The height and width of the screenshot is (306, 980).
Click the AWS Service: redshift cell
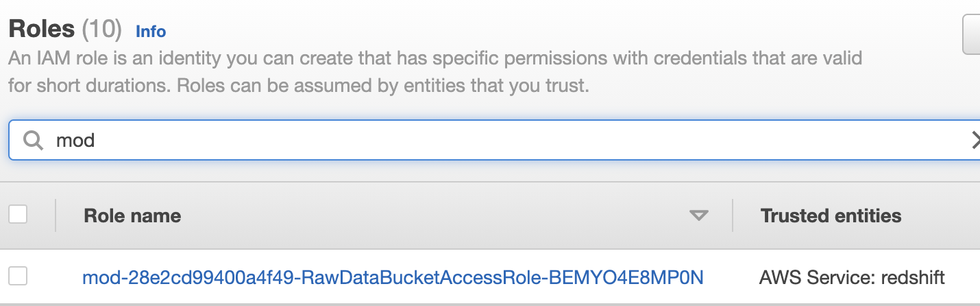[852, 277]
